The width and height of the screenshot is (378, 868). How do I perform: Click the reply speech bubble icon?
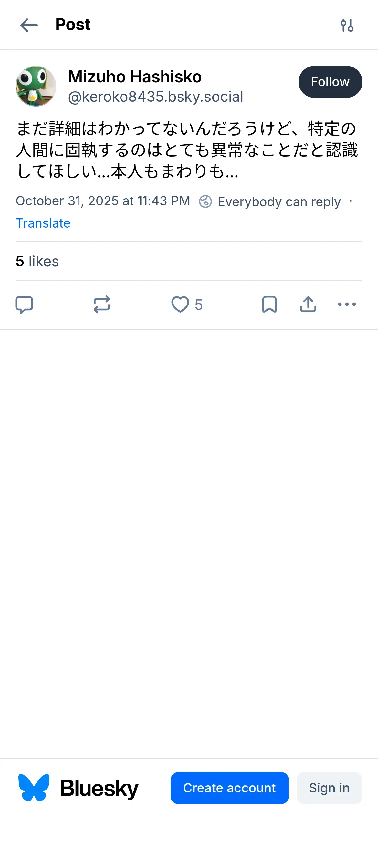click(24, 305)
